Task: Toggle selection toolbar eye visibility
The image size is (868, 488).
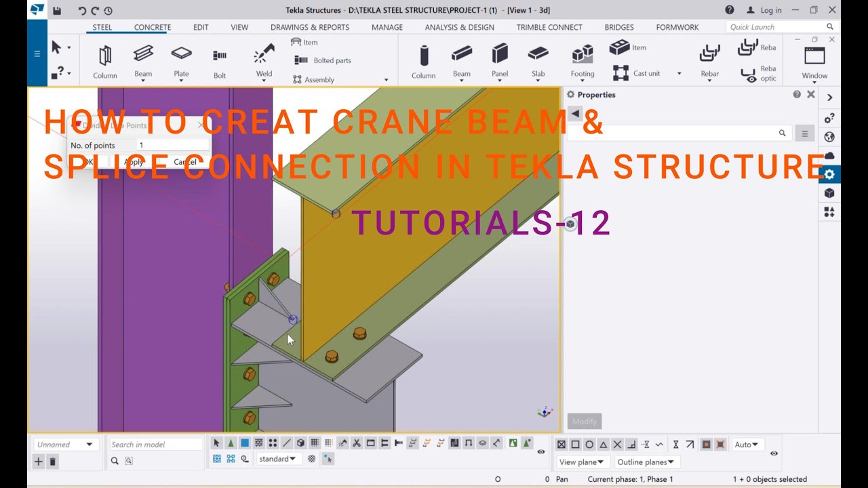Action: (541, 451)
